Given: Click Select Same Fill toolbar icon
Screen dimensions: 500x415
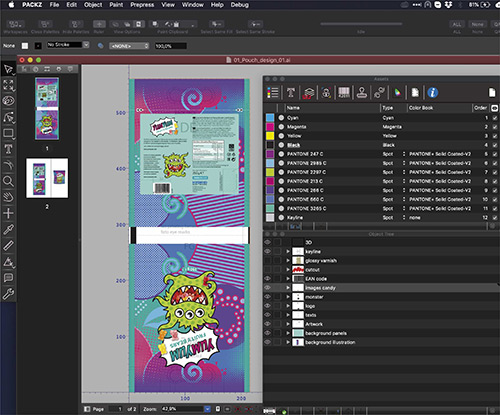Looking at the screenshot, I should pos(217,24).
